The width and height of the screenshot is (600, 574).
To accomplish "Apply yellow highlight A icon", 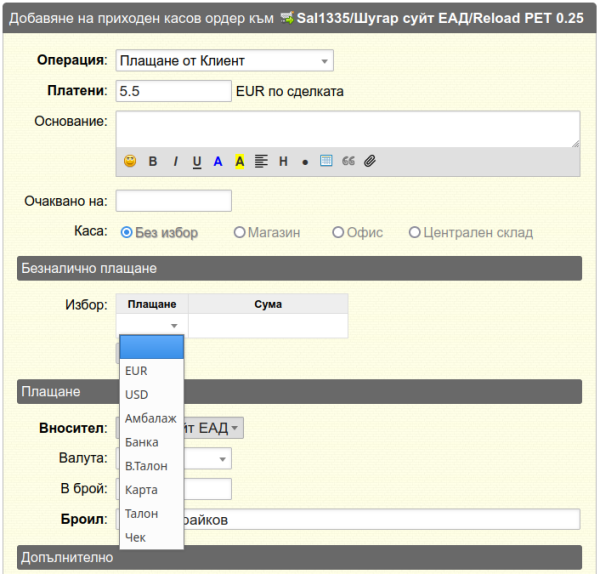I will (240, 161).
